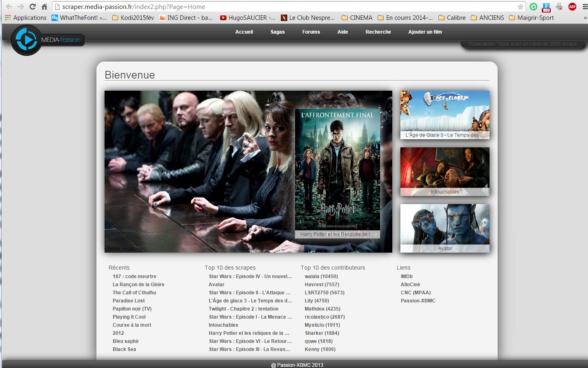Open the AlloCiné link
Viewport: 588px width, 368px height.
coord(410,285)
